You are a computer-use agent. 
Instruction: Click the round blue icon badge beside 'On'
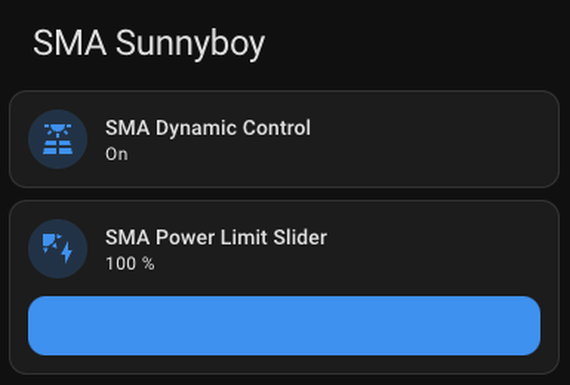pyautogui.click(x=58, y=139)
